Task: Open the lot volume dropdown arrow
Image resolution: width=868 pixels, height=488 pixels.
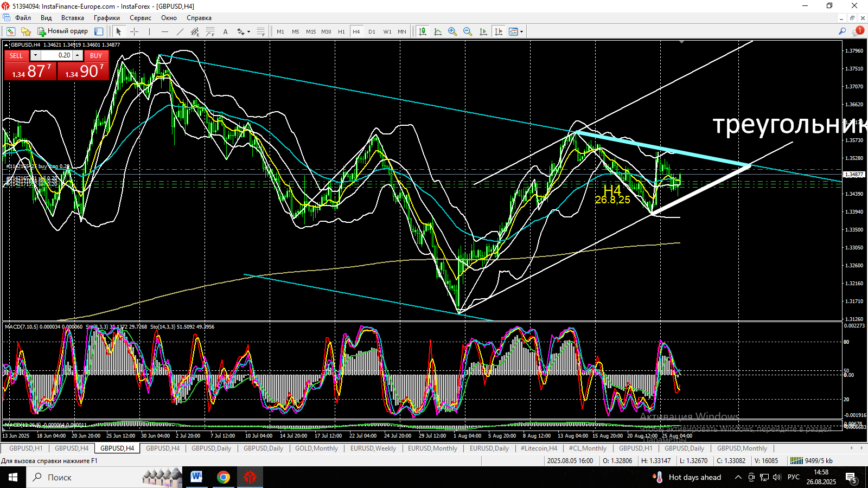Action: pyautogui.click(x=35, y=55)
